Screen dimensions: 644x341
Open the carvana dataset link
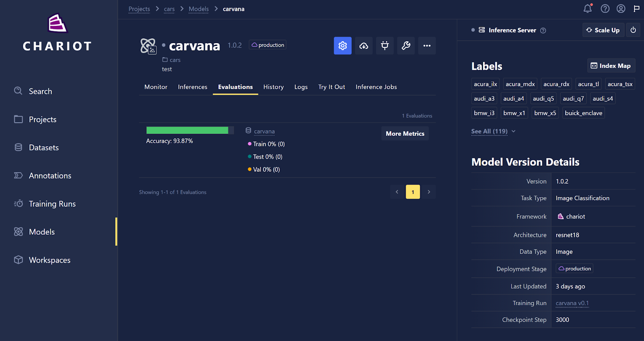(x=264, y=131)
